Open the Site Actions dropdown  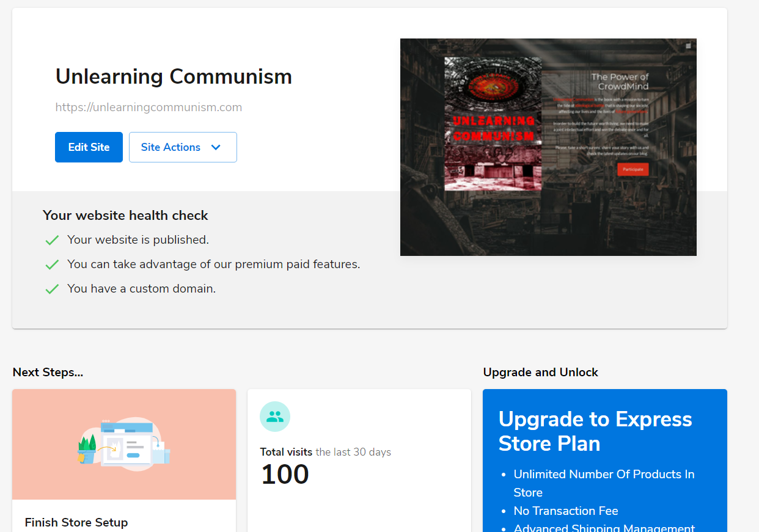pyautogui.click(x=183, y=147)
